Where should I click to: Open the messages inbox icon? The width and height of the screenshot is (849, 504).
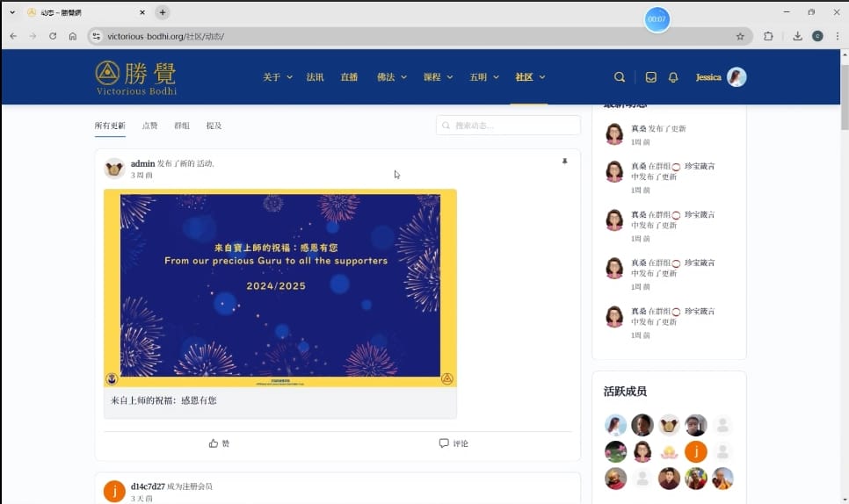click(x=651, y=77)
